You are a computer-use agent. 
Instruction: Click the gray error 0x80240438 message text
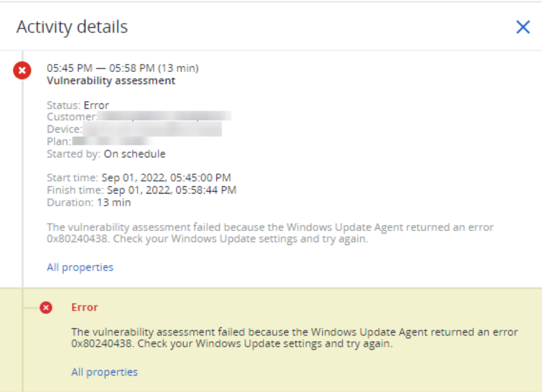point(270,233)
